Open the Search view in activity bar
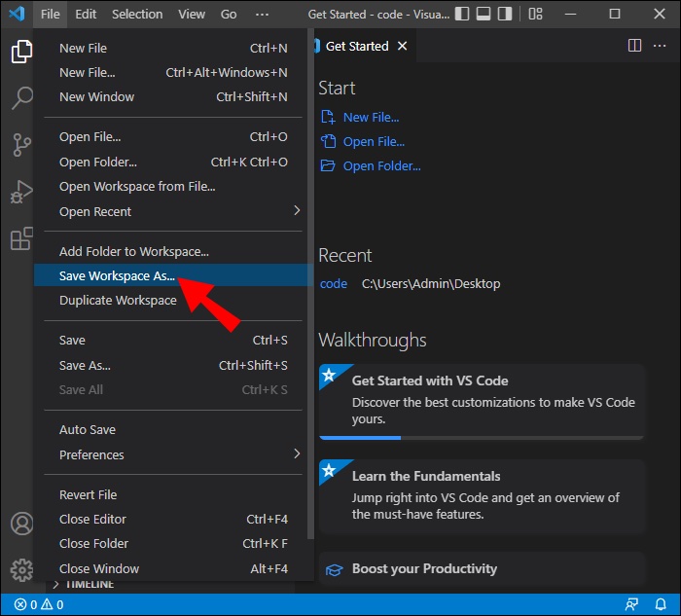This screenshot has width=681, height=616. click(x=21, y=97)
